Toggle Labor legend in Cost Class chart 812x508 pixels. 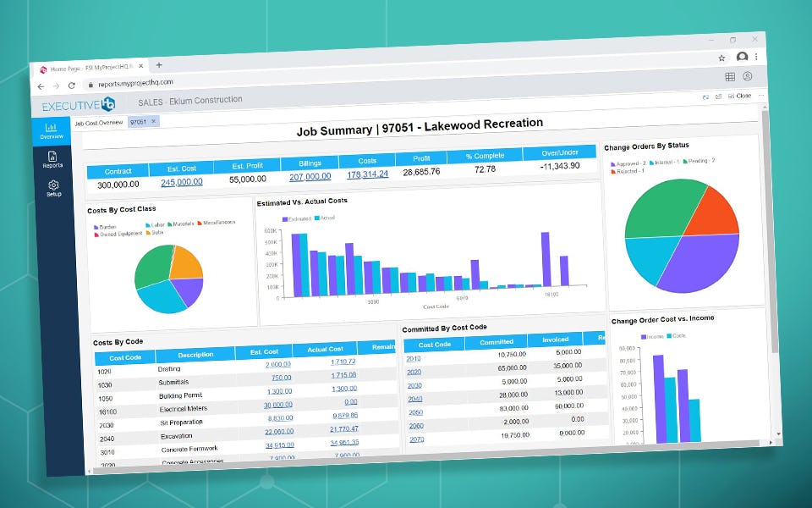click(x=156, y=225)
